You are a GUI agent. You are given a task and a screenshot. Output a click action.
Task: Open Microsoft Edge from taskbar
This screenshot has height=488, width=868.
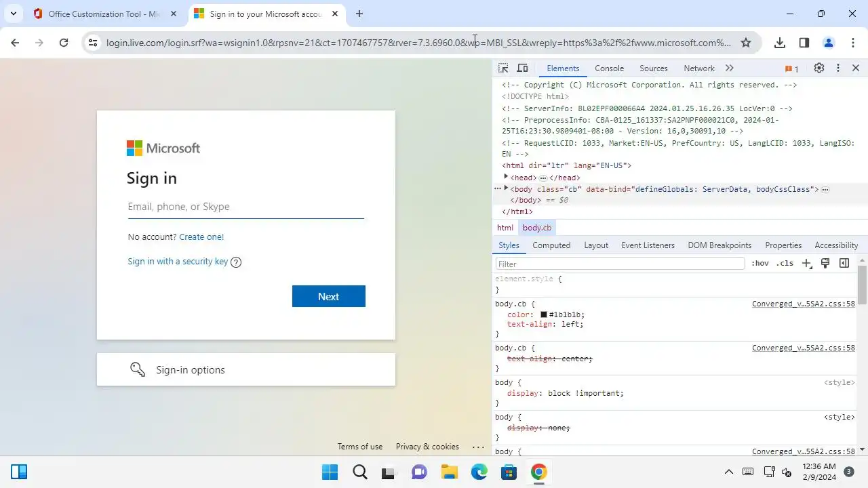[479, 472]
